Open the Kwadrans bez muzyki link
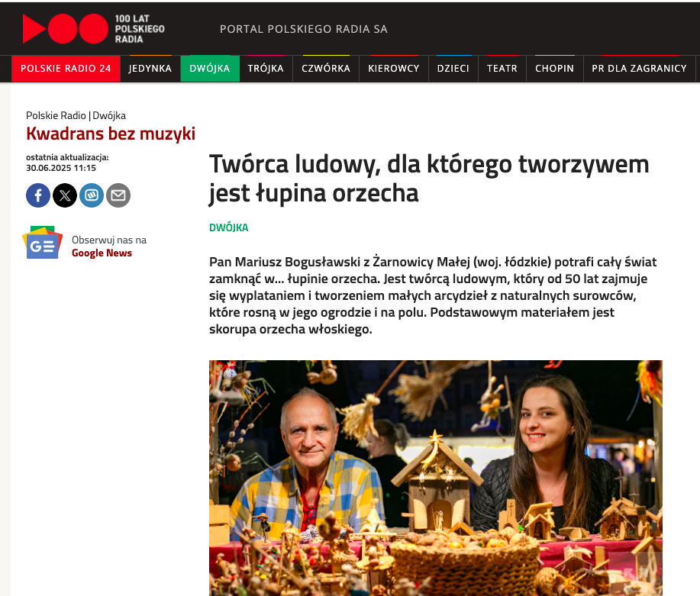 [111, 134]
